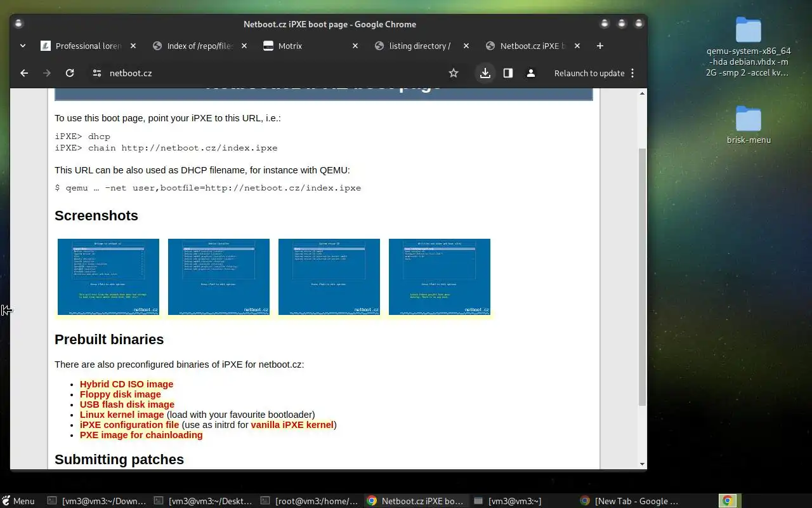Click the chain http://netboot.cz/index.ipxe command line
Viewport: 812px width, 508px height.
(x=166, y=148)
